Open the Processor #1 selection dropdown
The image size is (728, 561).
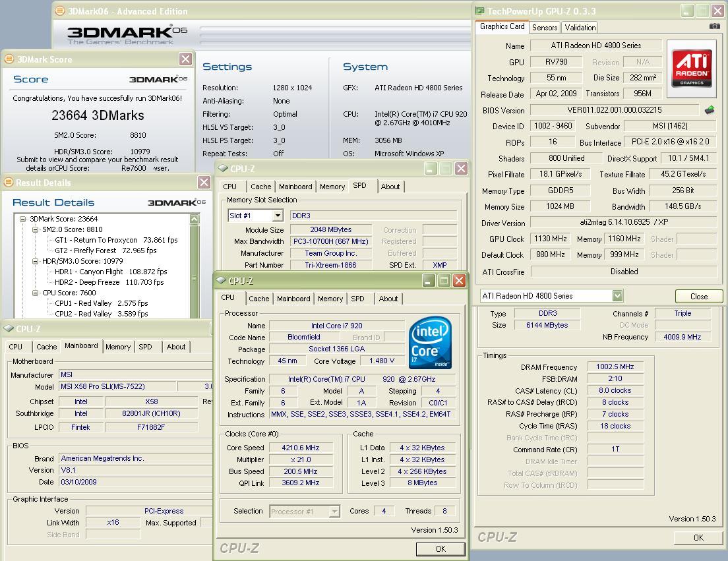(x=334, y=512)
